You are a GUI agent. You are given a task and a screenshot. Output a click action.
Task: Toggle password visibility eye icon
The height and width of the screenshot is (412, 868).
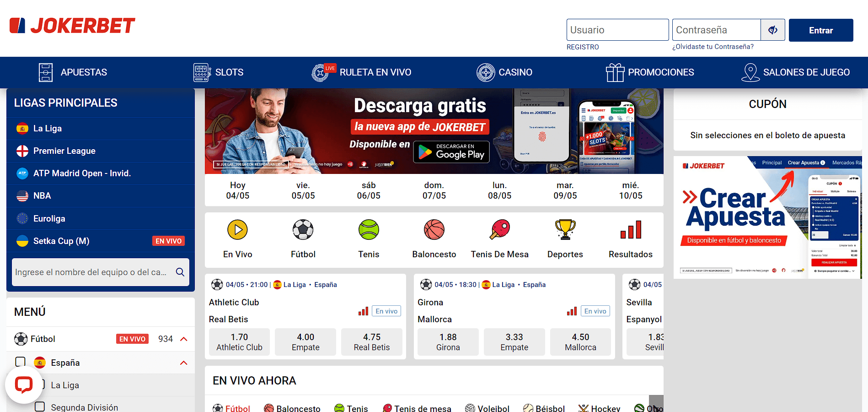(x=773, y=30)
